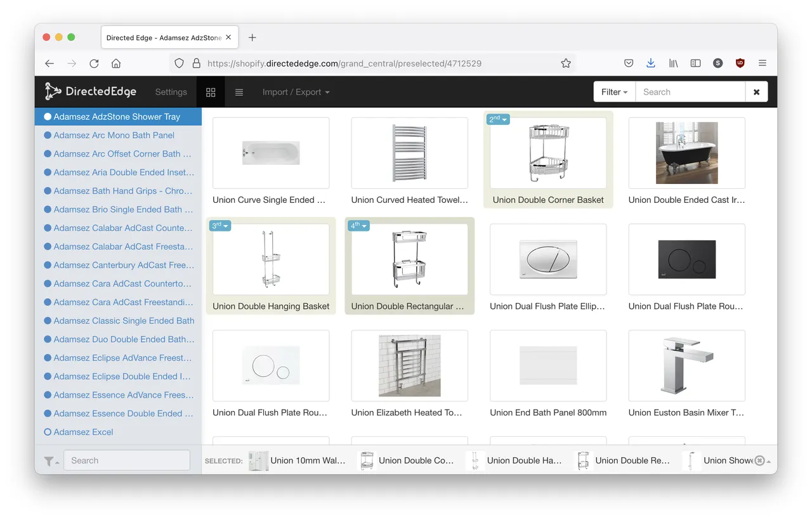Close the Directed Edge browser tab
Screen dimensions: 812x520
pos(228,37)
